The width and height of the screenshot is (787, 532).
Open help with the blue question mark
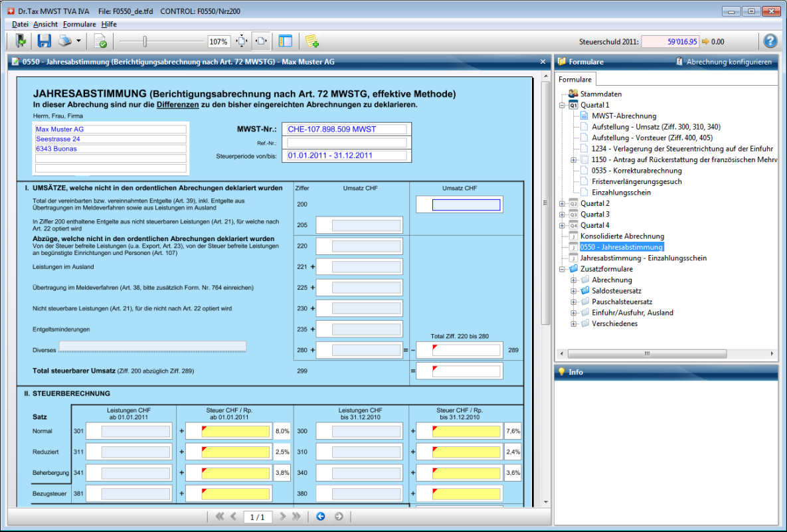click(x=770, y=41)
